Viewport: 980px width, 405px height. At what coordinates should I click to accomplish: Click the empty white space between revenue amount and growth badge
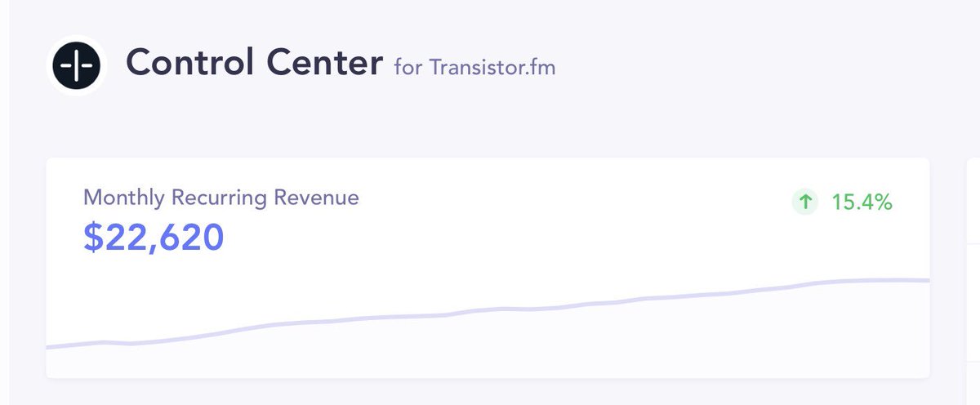pyautogui.click(x=506, y=229)
